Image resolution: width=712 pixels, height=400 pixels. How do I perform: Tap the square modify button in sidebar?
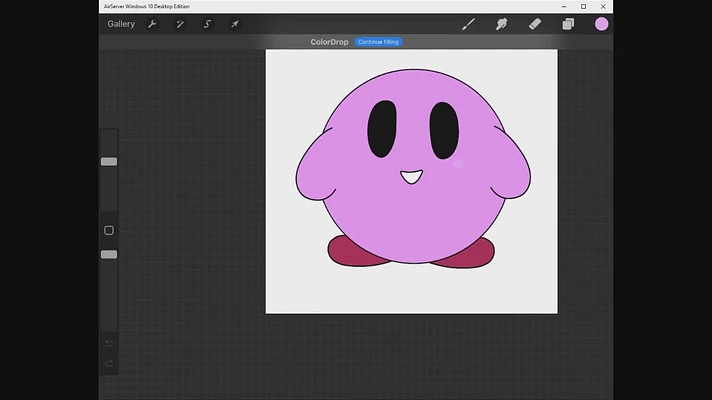[109, 231]
